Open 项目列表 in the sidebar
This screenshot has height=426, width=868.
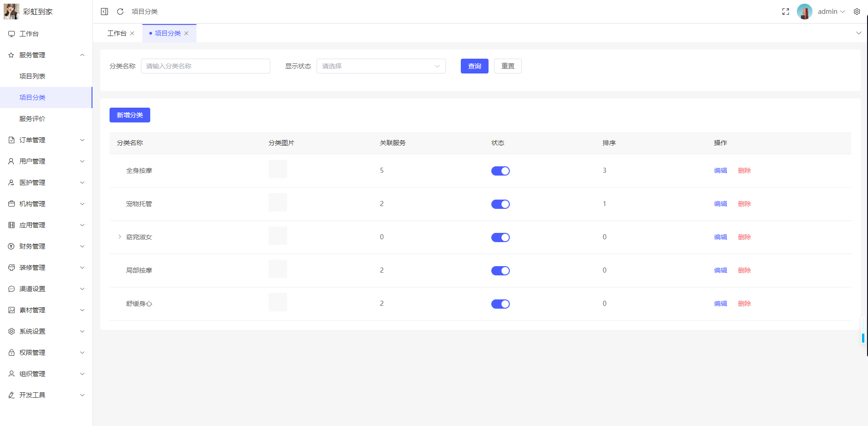tap(32, 76)
